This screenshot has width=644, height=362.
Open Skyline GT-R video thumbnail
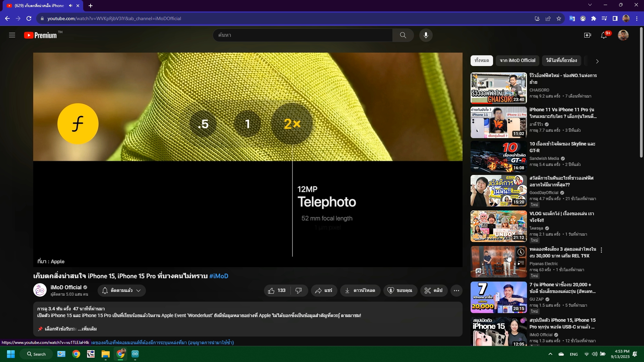(x=498, y=157)
